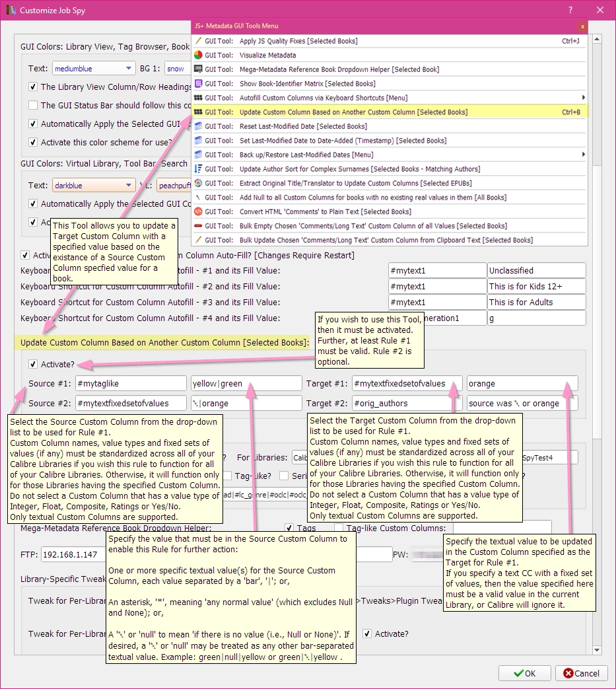Select Reset Last-Modified Date menu entry

390,126
